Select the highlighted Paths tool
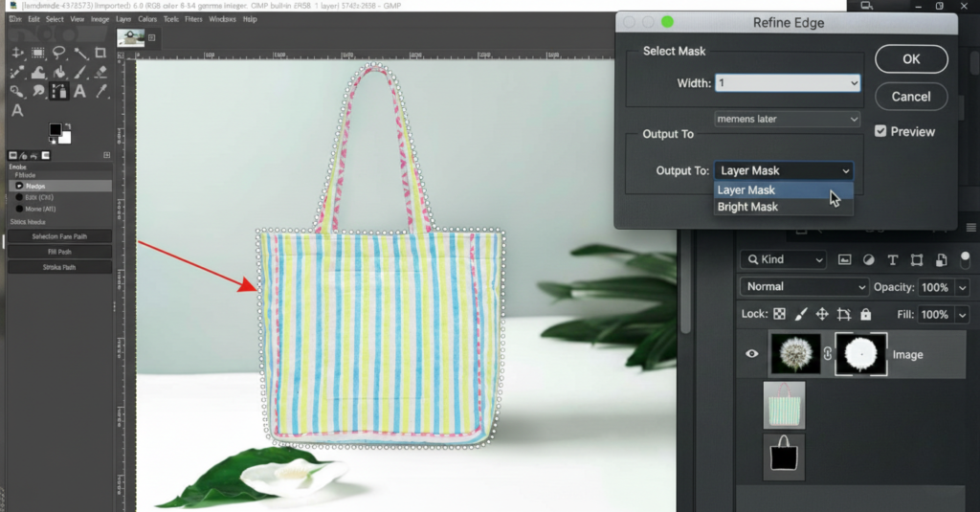 point(58,92)
